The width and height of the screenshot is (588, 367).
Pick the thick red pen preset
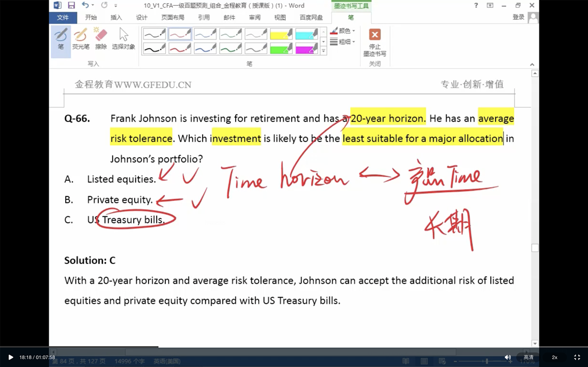pyautogui.click(x=180, y=49)
